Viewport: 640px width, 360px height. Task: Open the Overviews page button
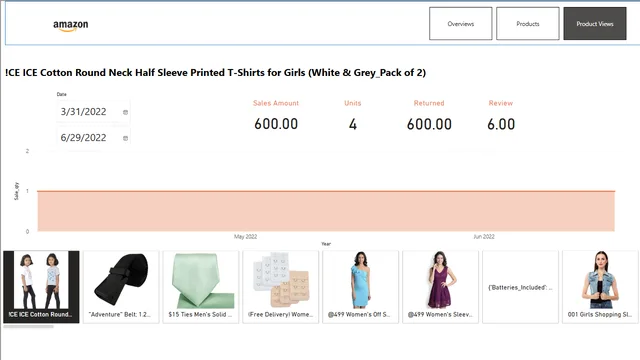[460, 24]
